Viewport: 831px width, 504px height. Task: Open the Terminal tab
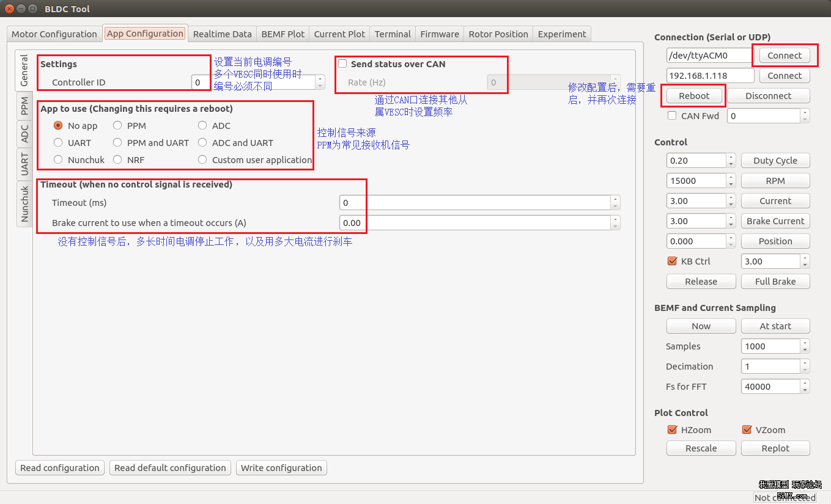[x=393, y=34]
